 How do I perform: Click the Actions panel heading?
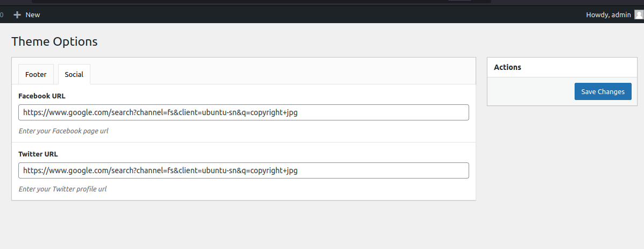pos(508,67)
